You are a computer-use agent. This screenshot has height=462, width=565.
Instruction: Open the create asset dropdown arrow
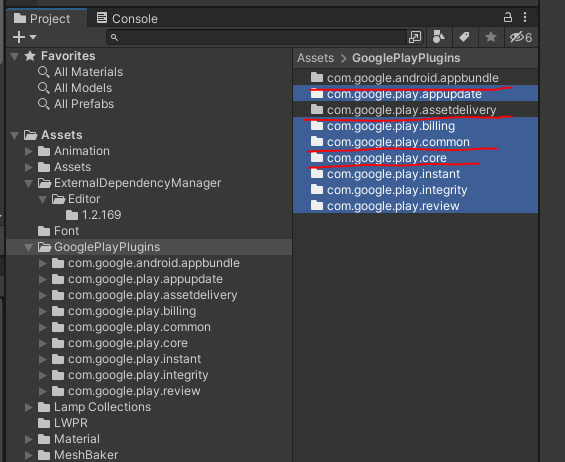(33, 37)
